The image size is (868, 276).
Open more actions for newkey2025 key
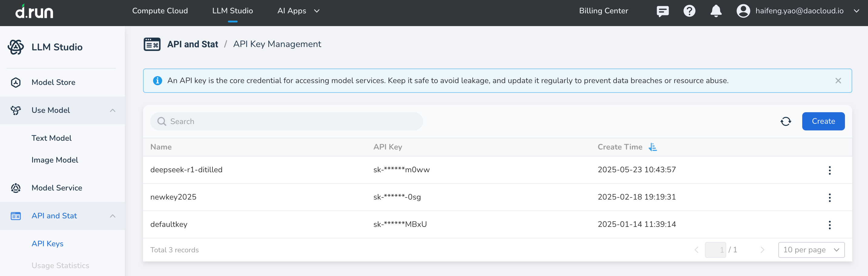(x=829, y=198)
